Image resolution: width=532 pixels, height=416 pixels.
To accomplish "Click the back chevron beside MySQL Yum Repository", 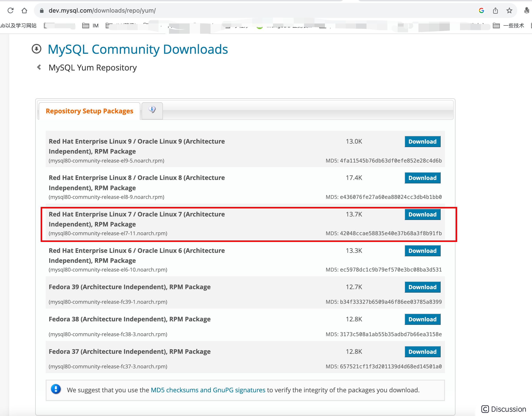I will pos(39,67).
